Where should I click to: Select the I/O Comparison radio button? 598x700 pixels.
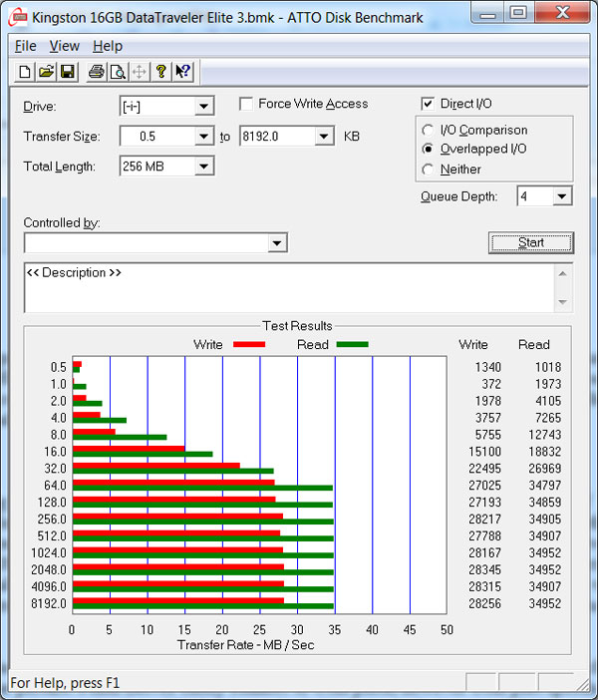[428, 130]
